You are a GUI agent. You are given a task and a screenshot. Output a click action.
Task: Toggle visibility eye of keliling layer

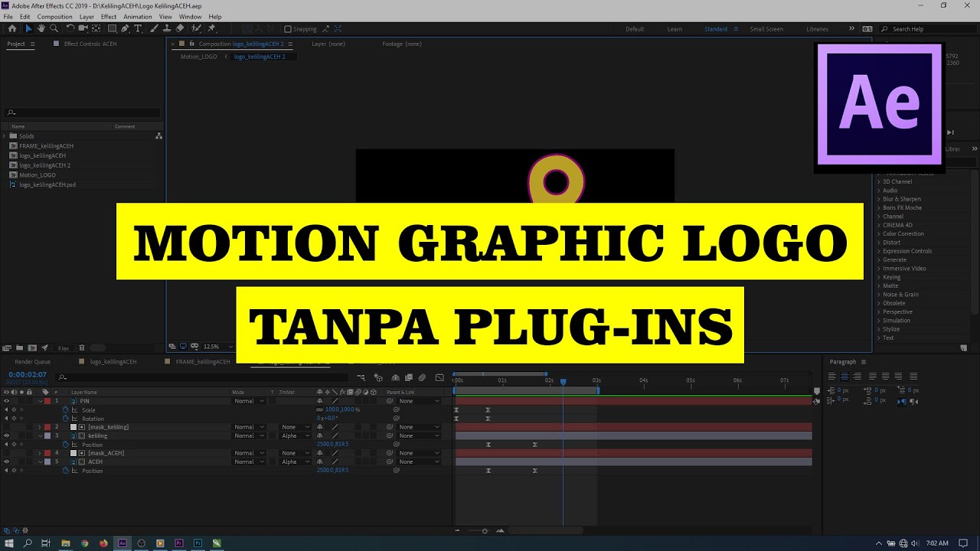click(6, 435)
